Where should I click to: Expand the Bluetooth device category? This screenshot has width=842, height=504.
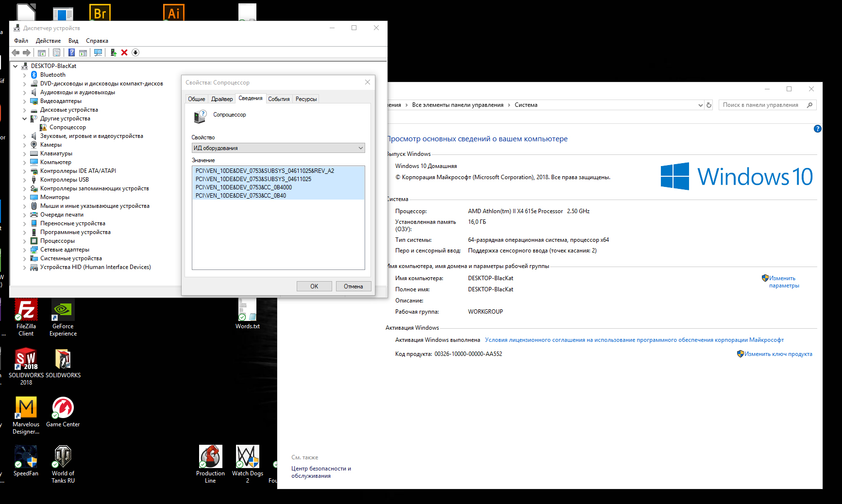pos(25,75)
